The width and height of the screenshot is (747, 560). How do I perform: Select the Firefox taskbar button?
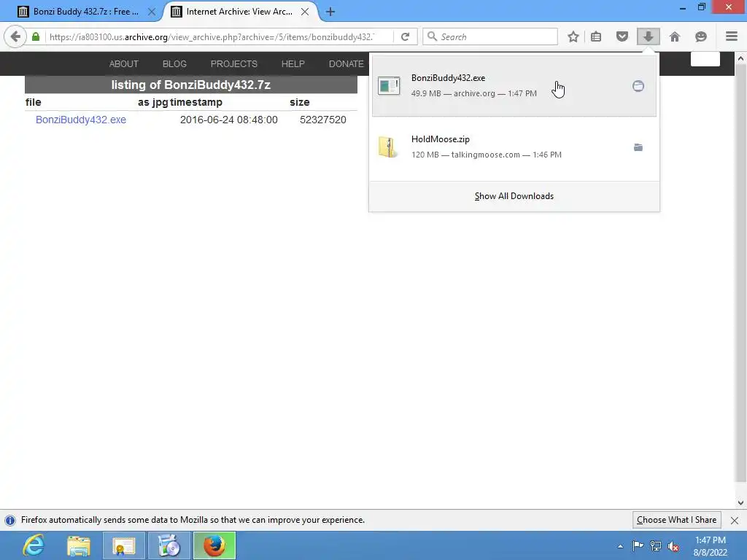[x=214, y=545]
